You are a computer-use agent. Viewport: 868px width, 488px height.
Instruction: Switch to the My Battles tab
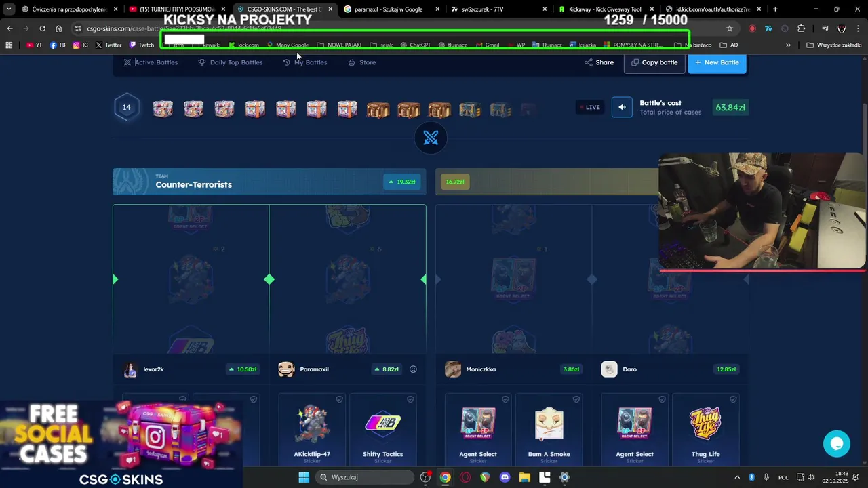click(304, 62)
